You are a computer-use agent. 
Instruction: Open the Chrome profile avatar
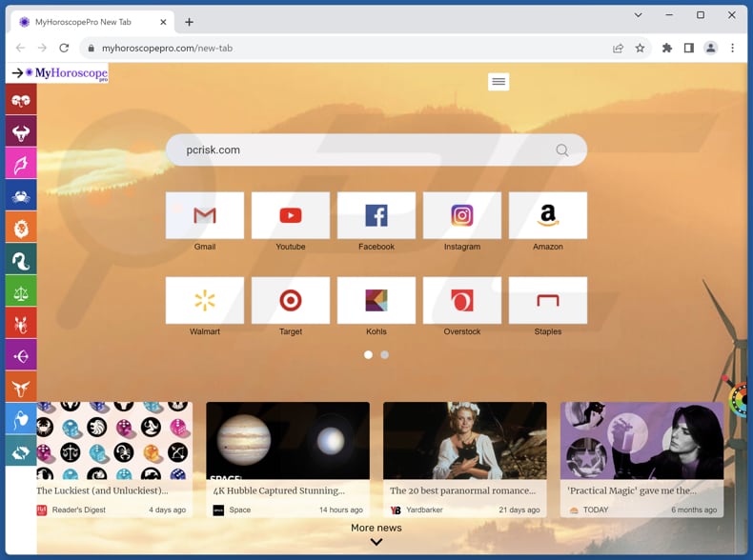[711, 48]
